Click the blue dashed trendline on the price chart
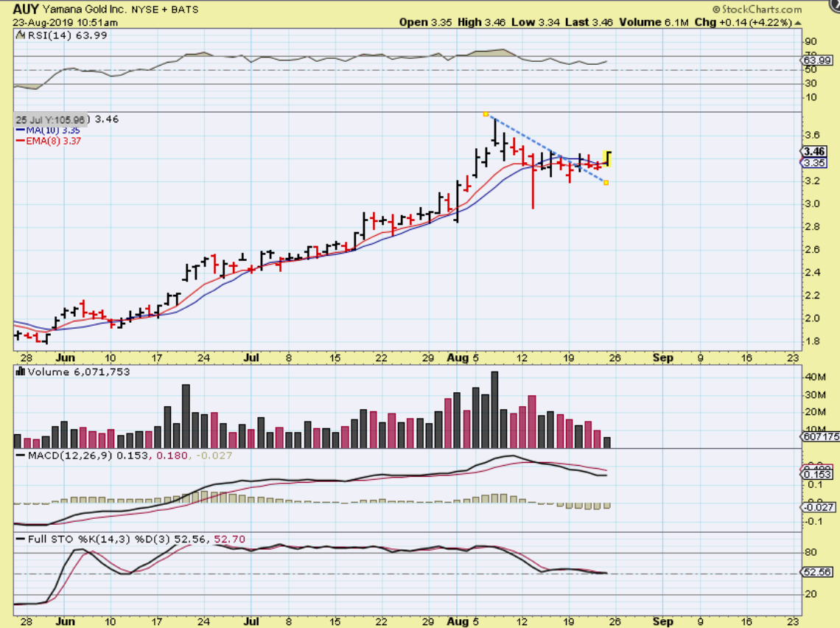 pyautogui.click(x=547, y=148)
